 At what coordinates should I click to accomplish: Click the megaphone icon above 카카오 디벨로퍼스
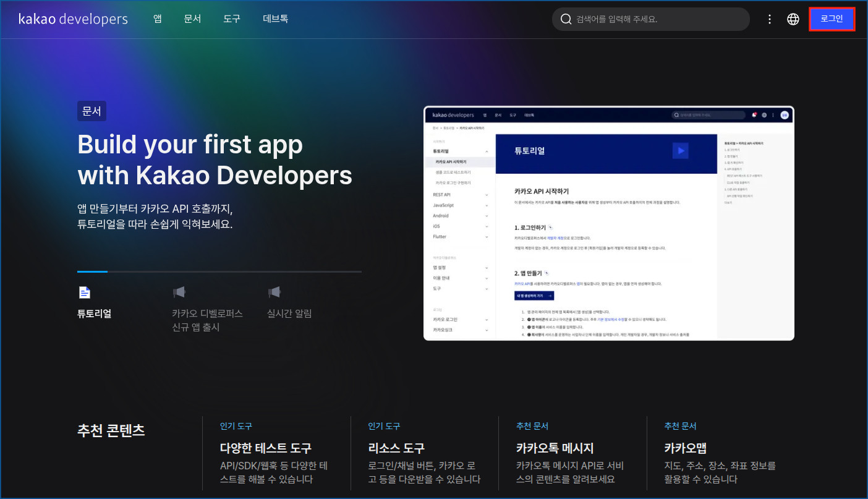point(179,292)
